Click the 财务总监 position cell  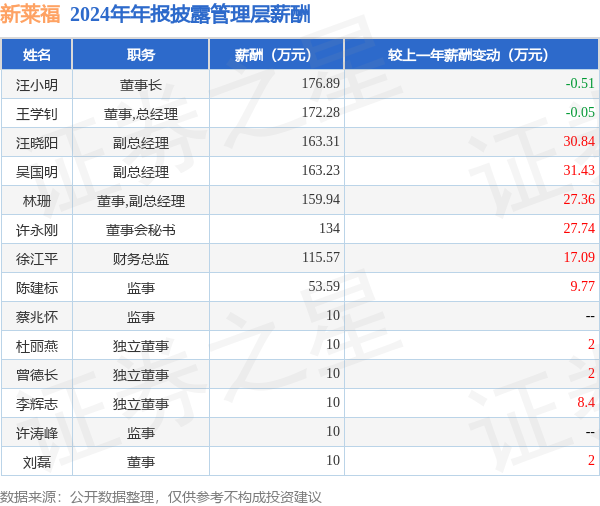click(x=141, y=259)
